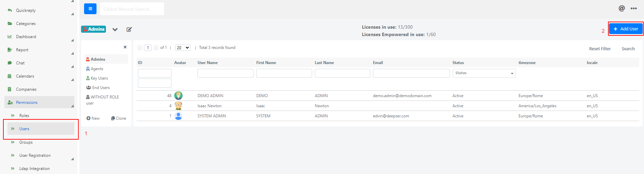Image resolution: width=644 pixels, height=174 pixels.
Task: Expand the Quickreply submenu arrow
Action: pos(73,14)
